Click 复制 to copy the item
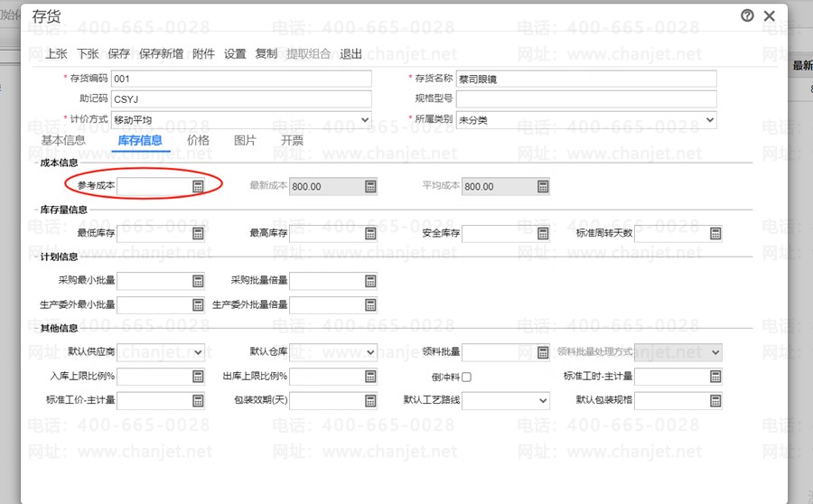 click(x=266, y=54)
